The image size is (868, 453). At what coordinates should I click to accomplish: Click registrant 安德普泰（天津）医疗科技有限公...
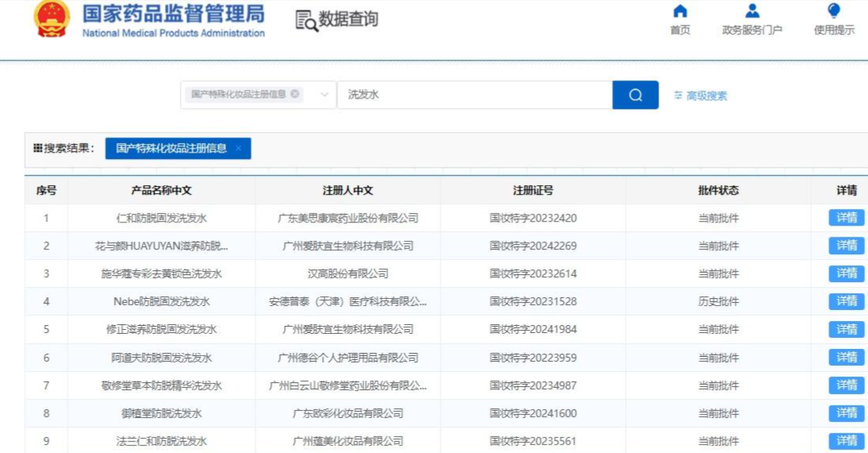347,302
